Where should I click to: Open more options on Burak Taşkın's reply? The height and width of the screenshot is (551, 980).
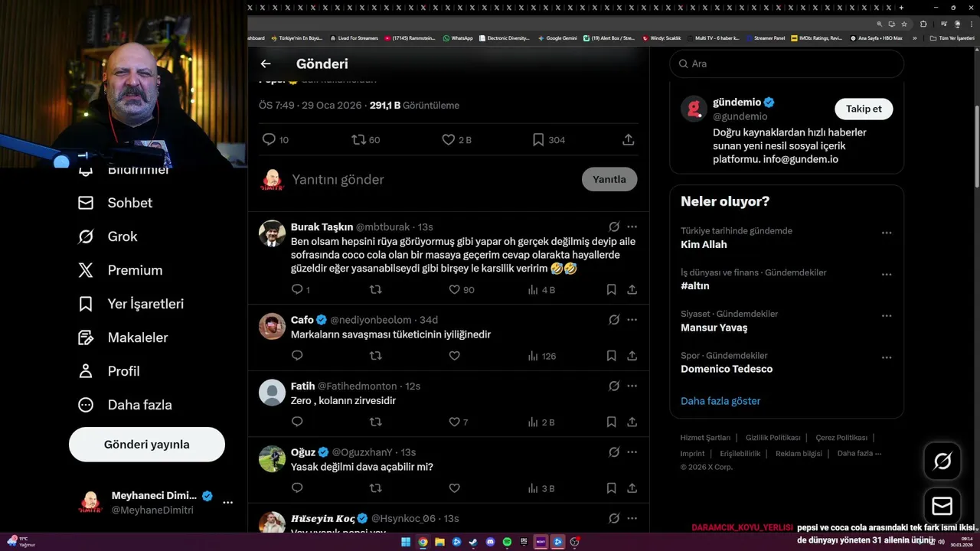(632, 227)
